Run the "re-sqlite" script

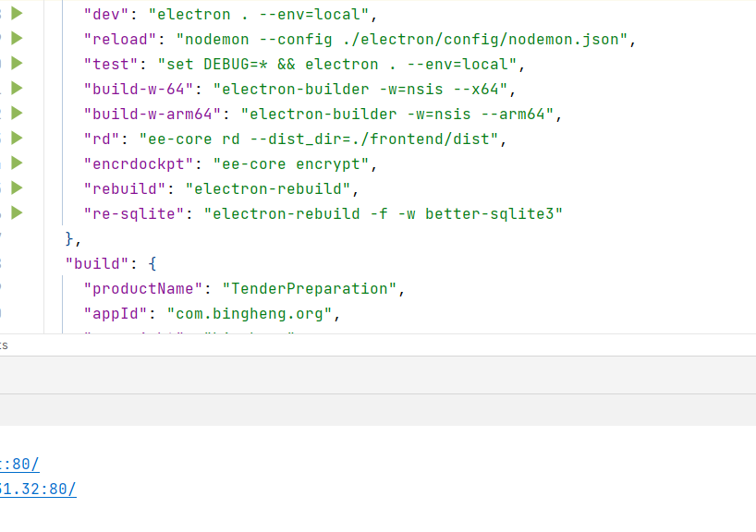pyautogui.click(x=17, y=213)
